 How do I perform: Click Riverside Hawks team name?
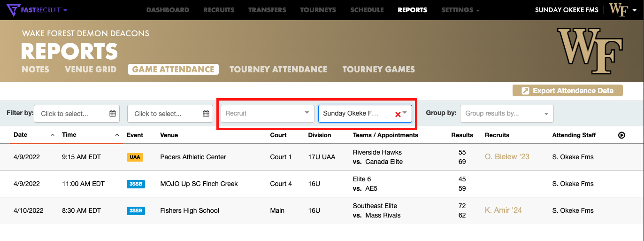click(377, 152)
